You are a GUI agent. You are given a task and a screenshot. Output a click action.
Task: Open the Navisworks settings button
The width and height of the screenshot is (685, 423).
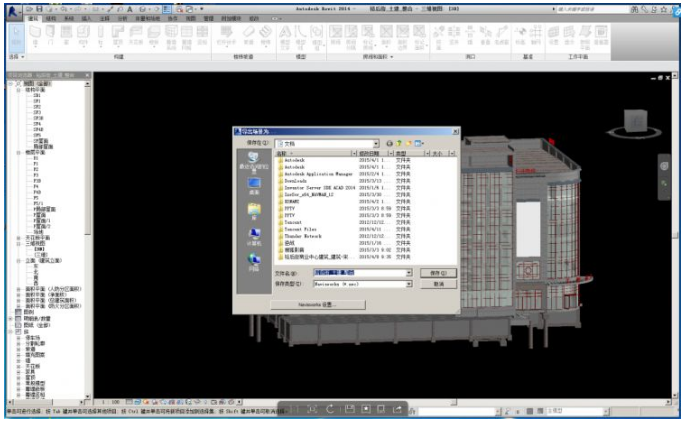click(x=317, y=304)
